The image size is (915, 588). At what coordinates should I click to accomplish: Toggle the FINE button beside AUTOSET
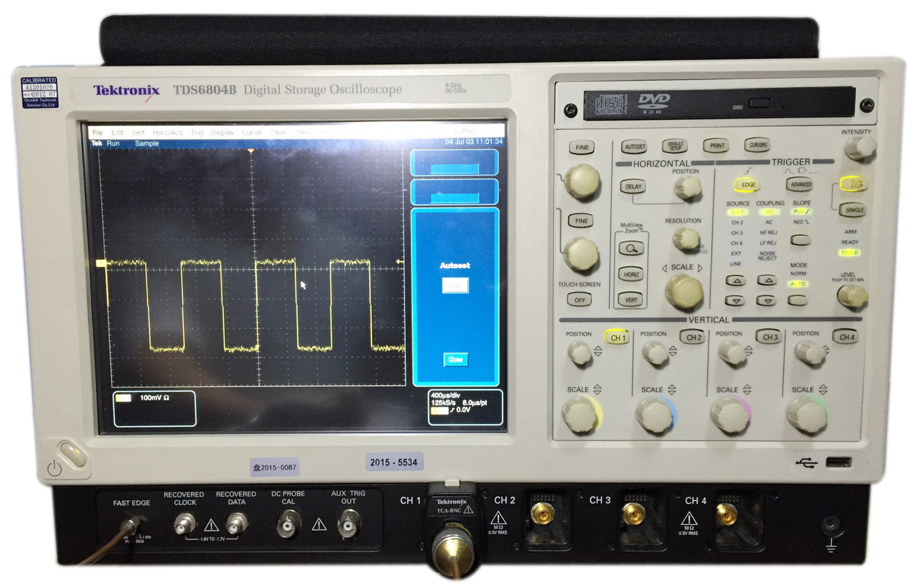tap(581, 148)
